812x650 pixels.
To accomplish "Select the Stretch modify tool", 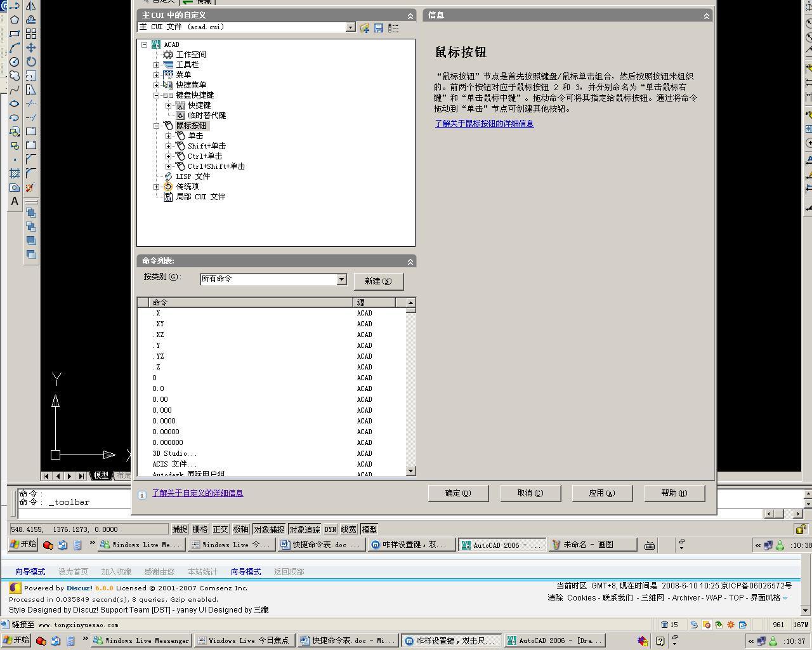I will click(30, 90).
